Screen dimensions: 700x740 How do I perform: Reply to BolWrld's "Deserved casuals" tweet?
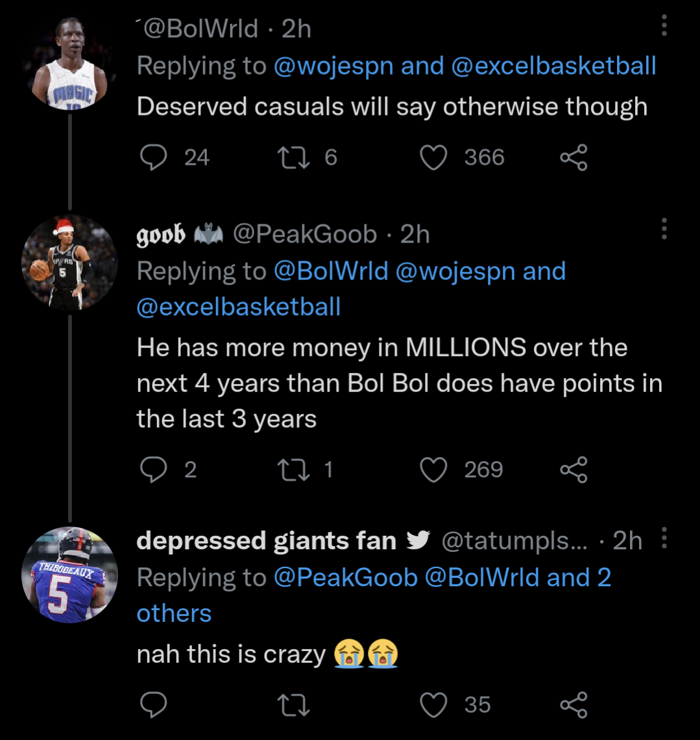(x=154, y=158)
